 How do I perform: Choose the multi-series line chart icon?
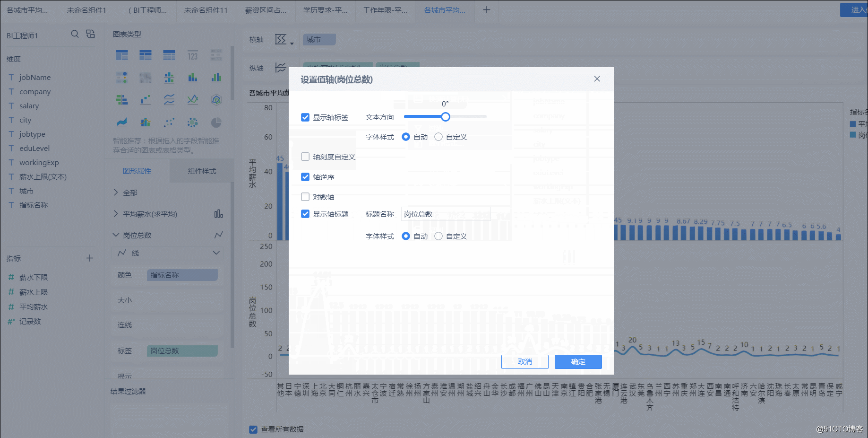tap(169, 99)
